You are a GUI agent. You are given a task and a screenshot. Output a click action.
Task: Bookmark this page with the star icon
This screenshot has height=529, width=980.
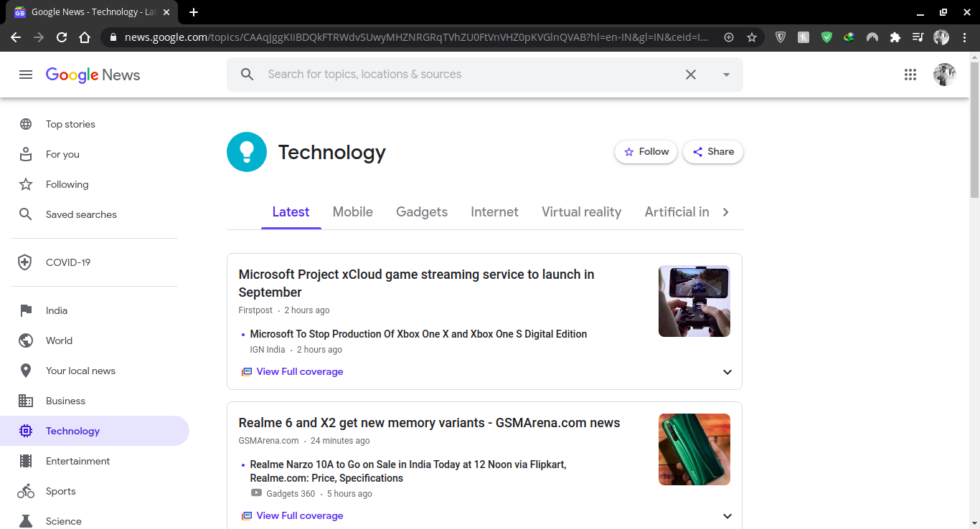pos(752,37)
